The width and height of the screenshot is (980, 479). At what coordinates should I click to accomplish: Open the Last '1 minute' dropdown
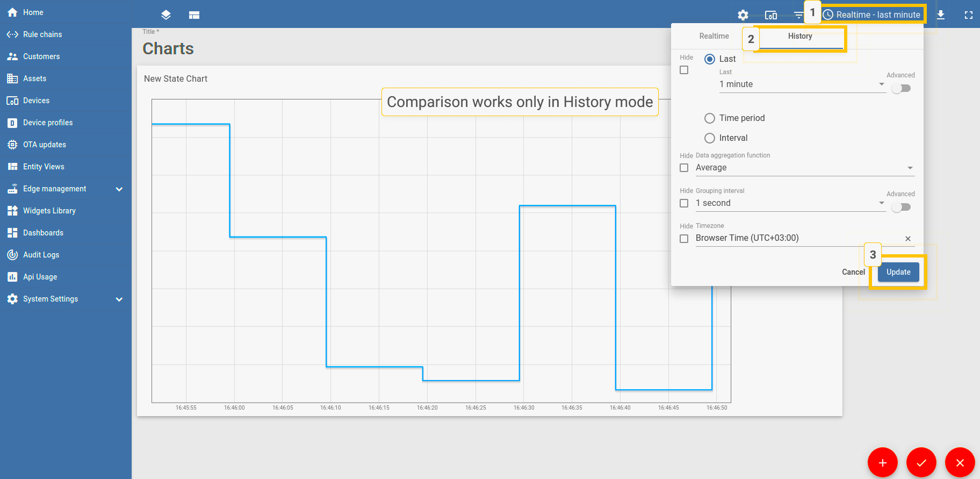pyautogui.click(x=803, y=84)
